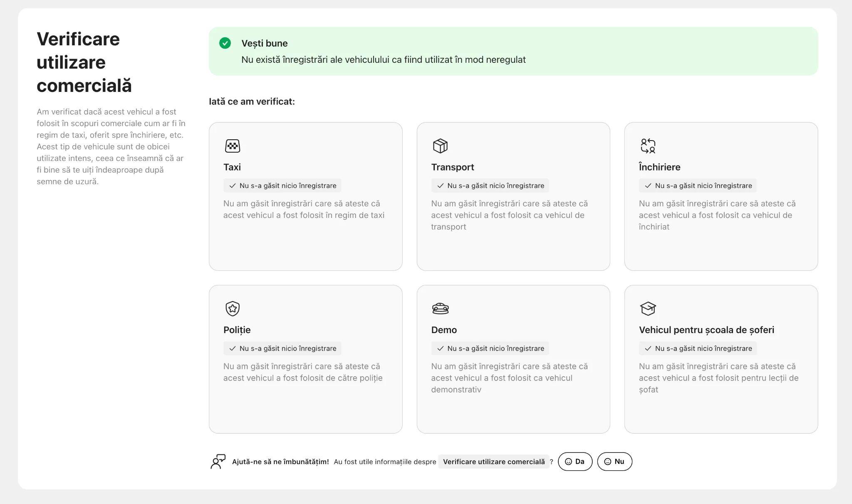852x504 pixels.
Task: Click the Transport box icon
Action: pos(440,146)
